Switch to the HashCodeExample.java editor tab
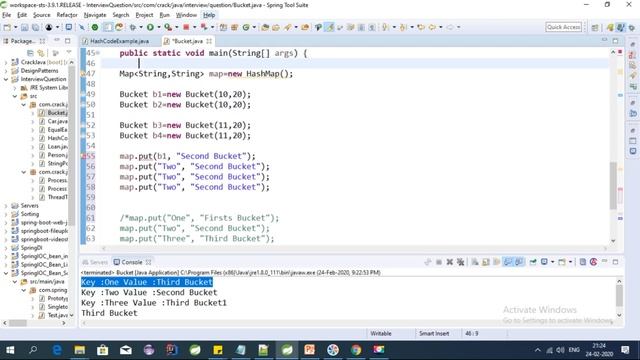The height and width of the screenshot is (360, 640). point(120,41)
